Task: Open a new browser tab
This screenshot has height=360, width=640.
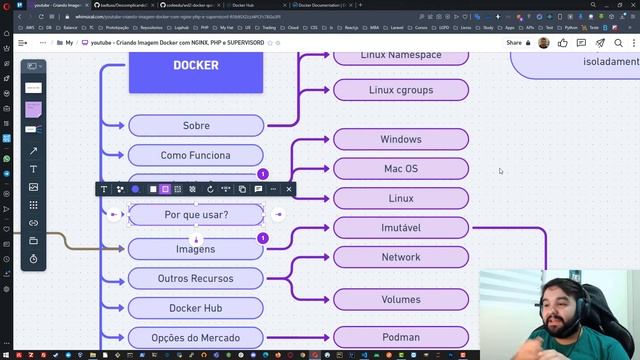Action: [360, 5]
